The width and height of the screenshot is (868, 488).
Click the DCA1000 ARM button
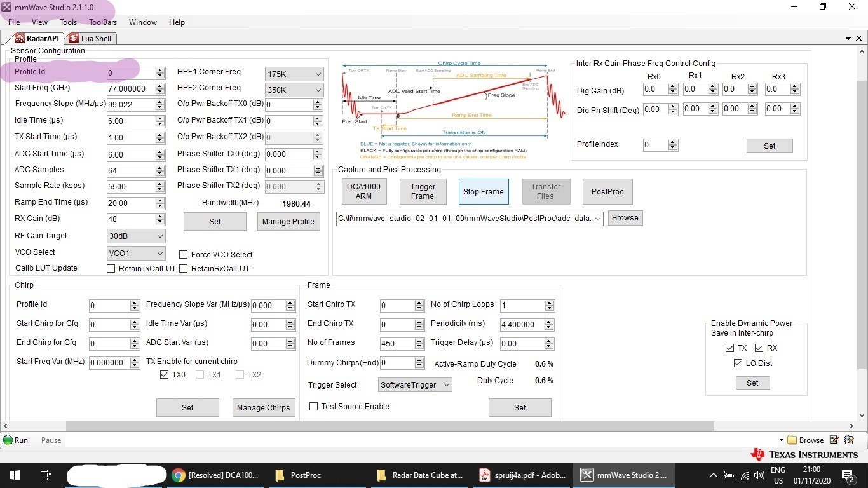point(363,191)
